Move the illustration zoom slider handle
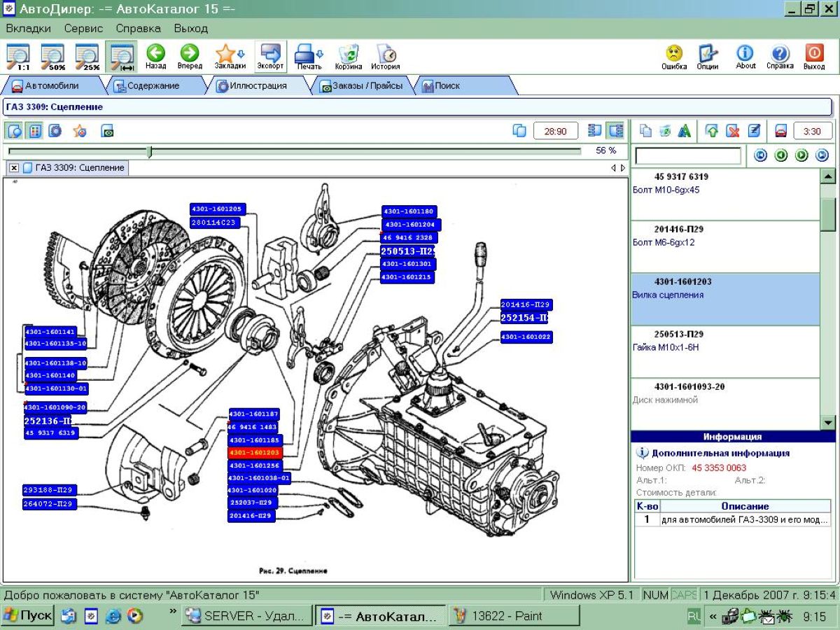This screenshot has height=630, width=840. pos(149,151)
